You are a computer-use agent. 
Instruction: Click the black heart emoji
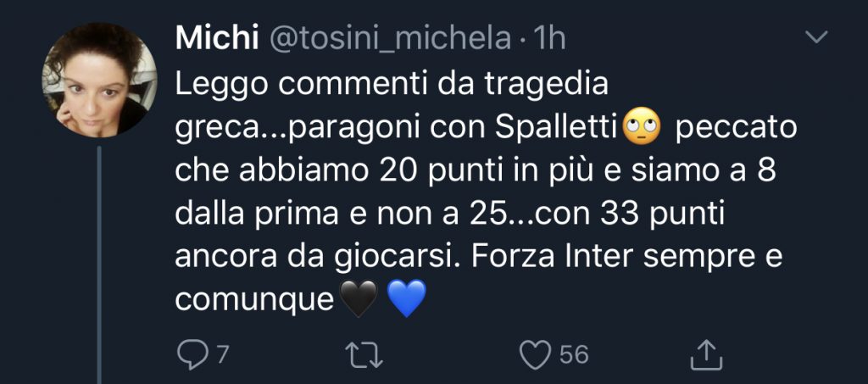(358, 299)
